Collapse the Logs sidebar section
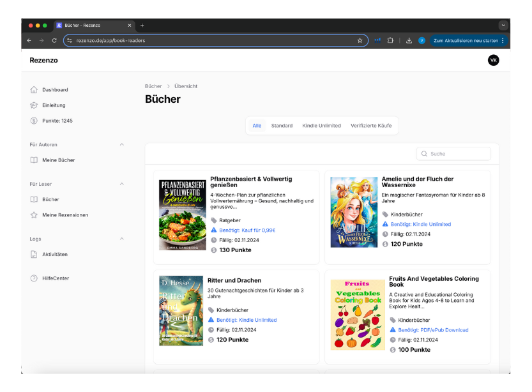Screen dimensions: 532x392 pos(122,239)
